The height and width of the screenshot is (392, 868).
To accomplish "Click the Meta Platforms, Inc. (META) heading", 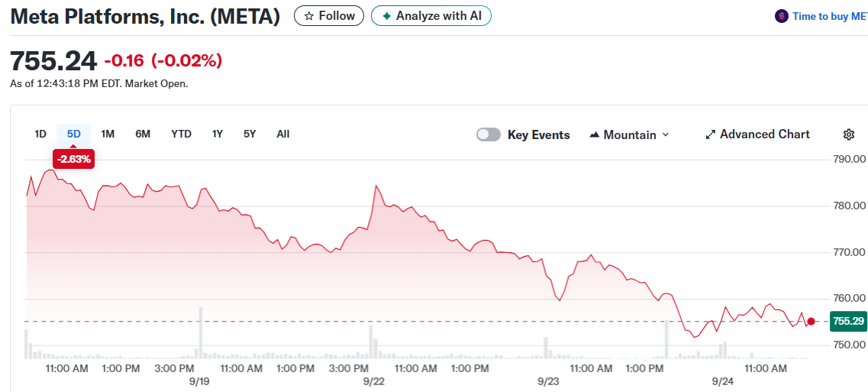I will point(145,17).
